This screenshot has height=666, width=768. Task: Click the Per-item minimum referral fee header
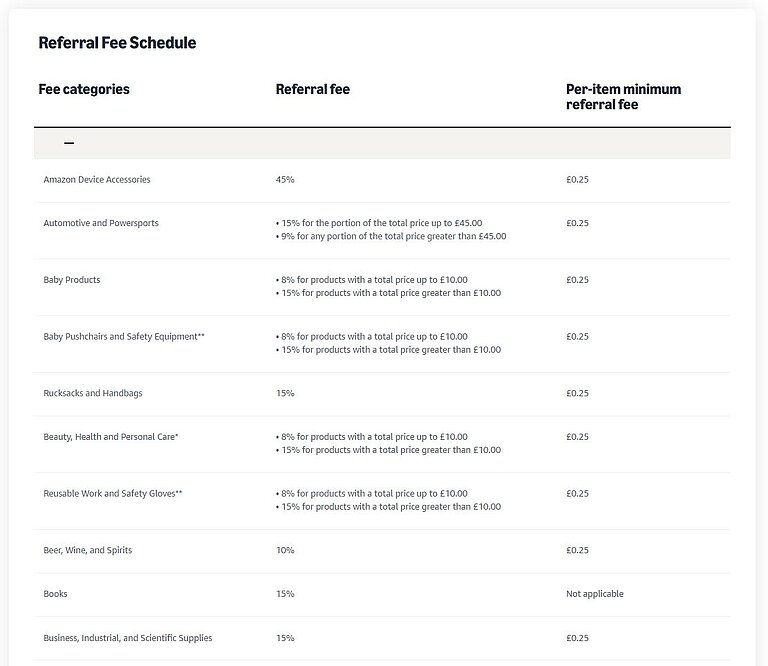[623, 96]
